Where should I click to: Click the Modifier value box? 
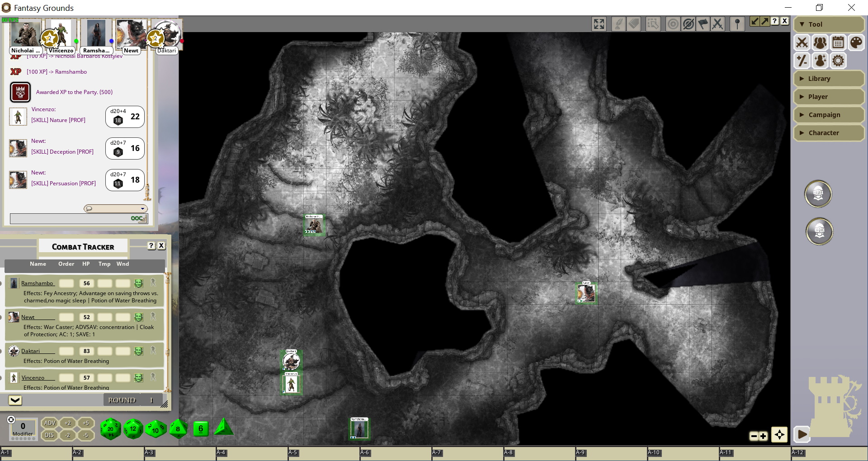(23, 428)
